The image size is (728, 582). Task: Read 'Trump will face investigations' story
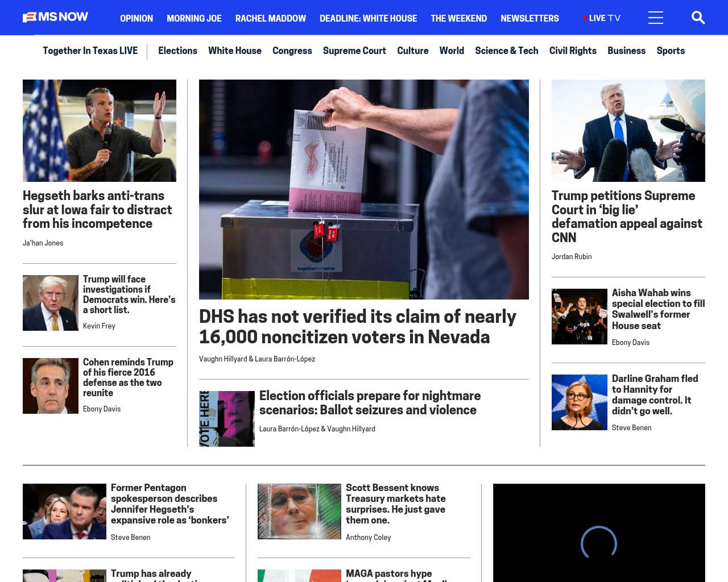pyautogui.click(x=129, y=294)
